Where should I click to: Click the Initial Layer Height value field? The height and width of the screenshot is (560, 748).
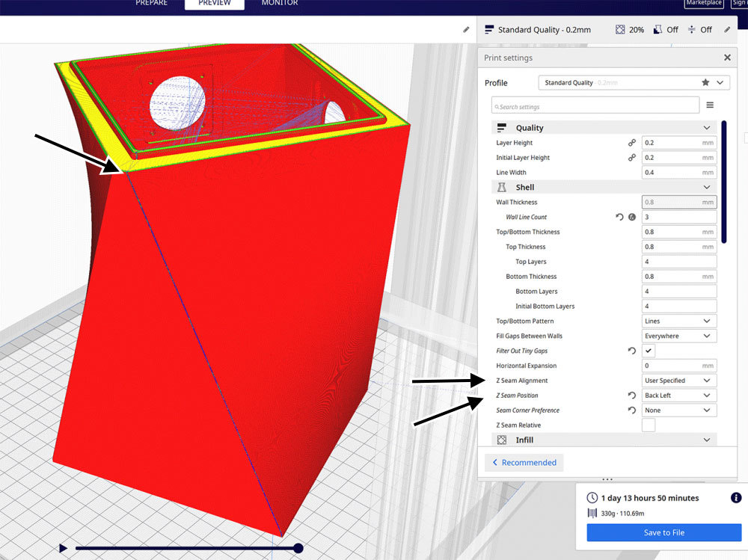679,158
